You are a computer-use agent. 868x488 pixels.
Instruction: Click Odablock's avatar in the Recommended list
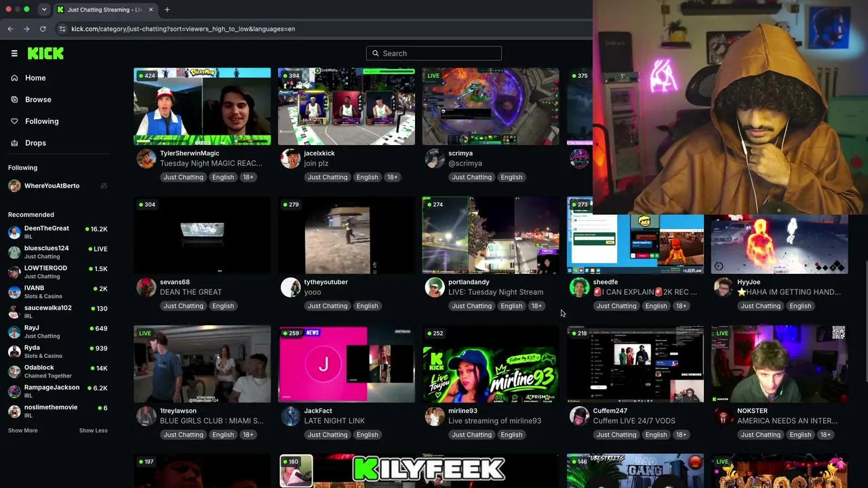pyautogui.click(x=14, y=371)
